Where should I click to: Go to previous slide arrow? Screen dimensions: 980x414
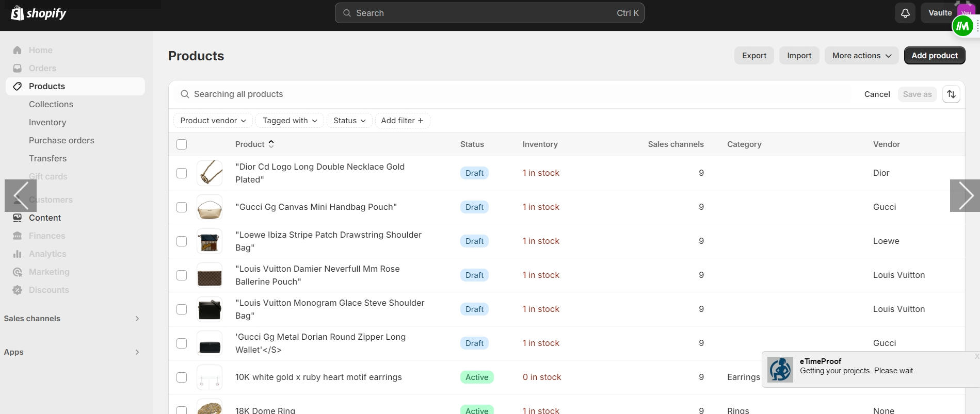tap(21, 195)
